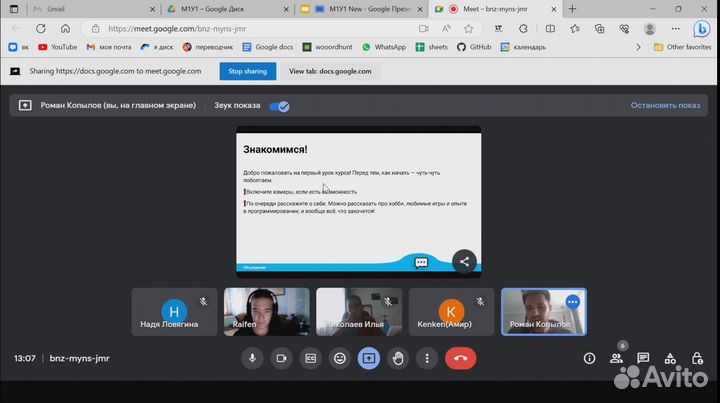This screenshot has height=403, width=720.
Task: Switch to Gmail tab
Action: [94, 9]
